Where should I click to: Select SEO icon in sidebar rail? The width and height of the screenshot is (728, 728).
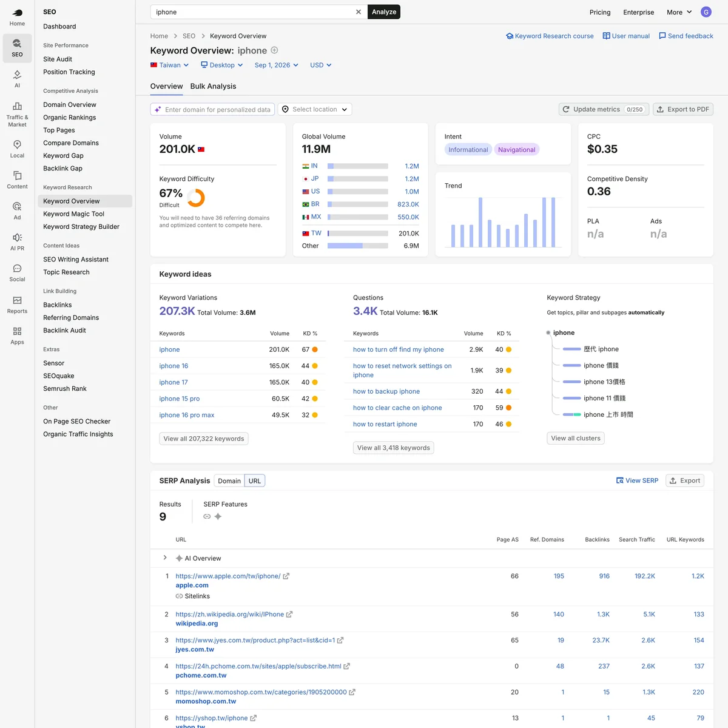point(17,48)
